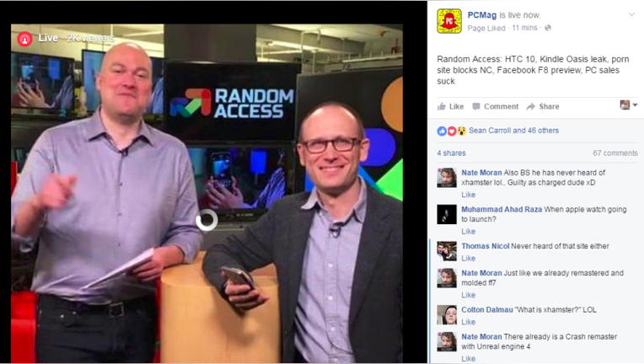Click the thumbs-up Like icon under post
The width and height of the screenshot is (644, 364).
(442, 107)
